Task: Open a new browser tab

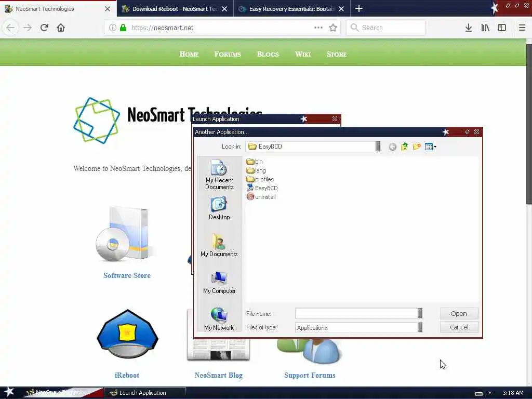Action: [x=358, y=8]
